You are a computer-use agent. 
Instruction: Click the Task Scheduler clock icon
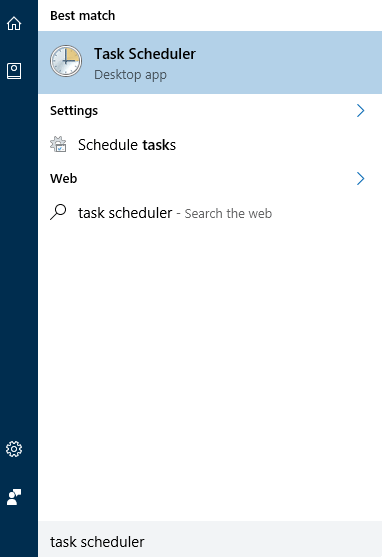click(x=66, y=61)
